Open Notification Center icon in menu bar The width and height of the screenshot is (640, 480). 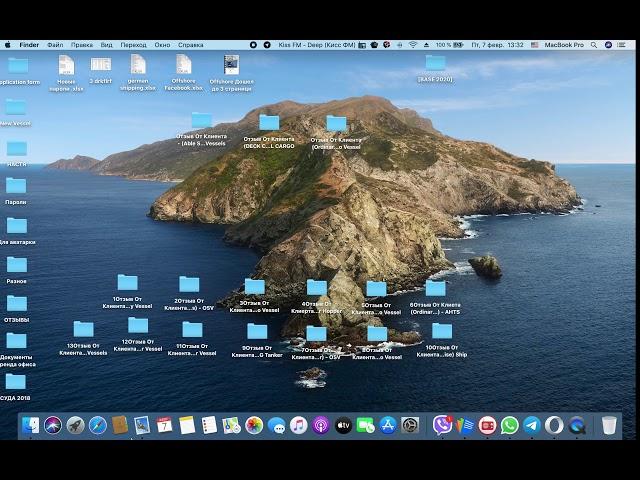[x=622, y=45]
